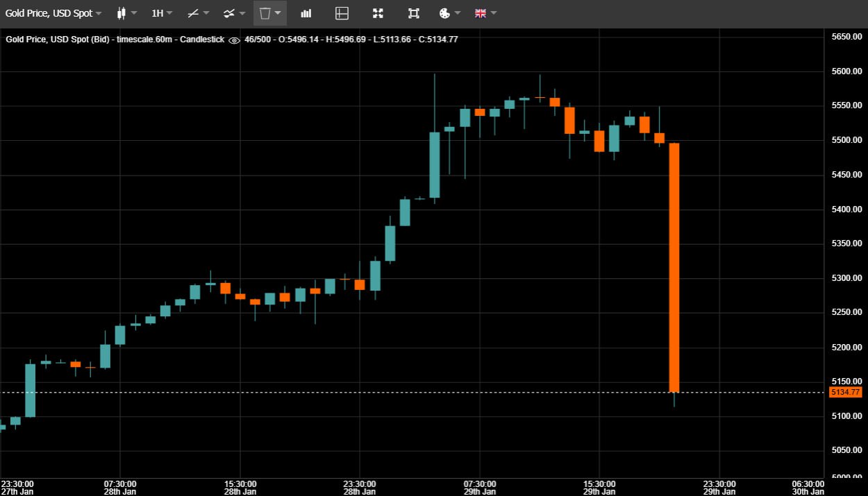Select the line drawing tool icon
Screen dimensions: 868x496
194,13
